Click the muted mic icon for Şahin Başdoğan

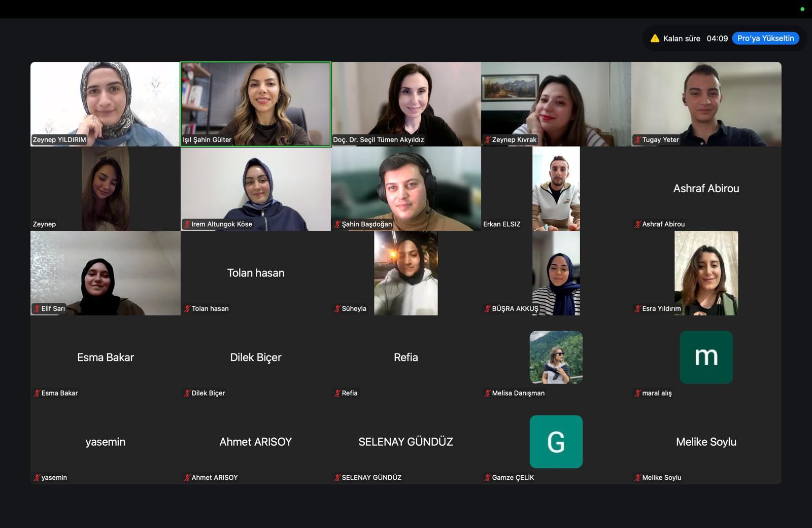(x=337, y=224)
